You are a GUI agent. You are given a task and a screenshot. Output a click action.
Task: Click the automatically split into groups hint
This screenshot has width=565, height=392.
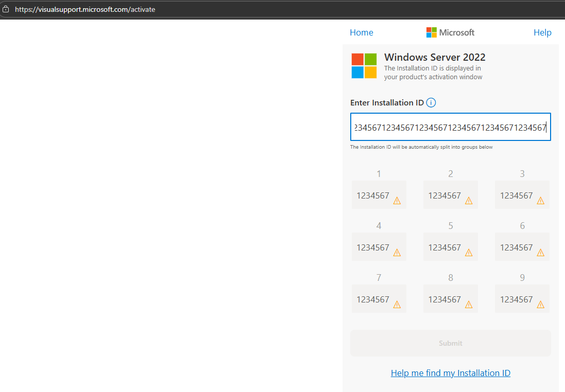tap(421, 147)
